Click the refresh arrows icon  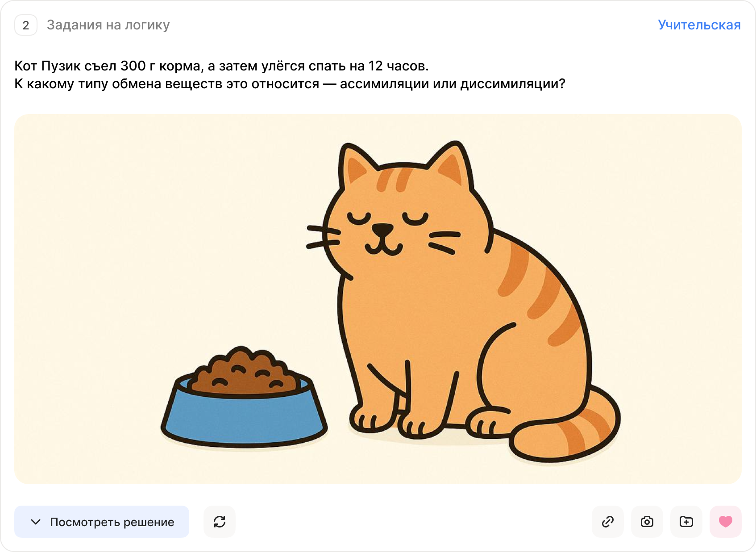coord(220,522)
